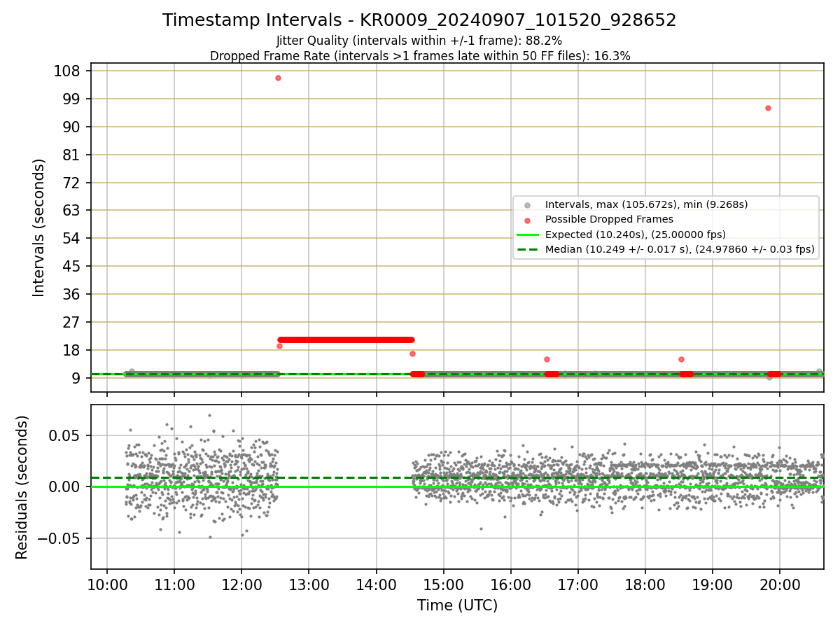Click the 'Time (UTC)' x-axis label

click(457, 605)
